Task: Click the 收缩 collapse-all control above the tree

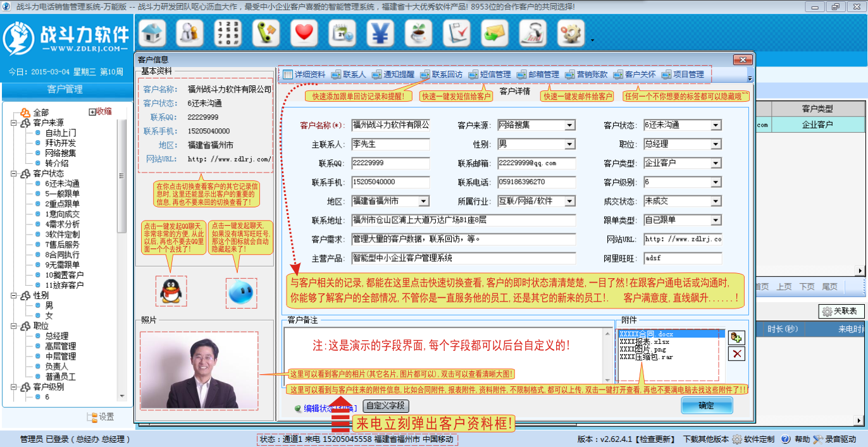Action: 100,112
